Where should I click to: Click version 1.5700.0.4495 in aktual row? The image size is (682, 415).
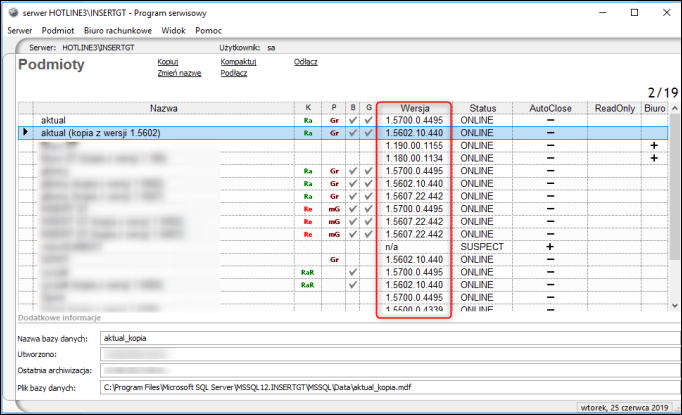414,120
